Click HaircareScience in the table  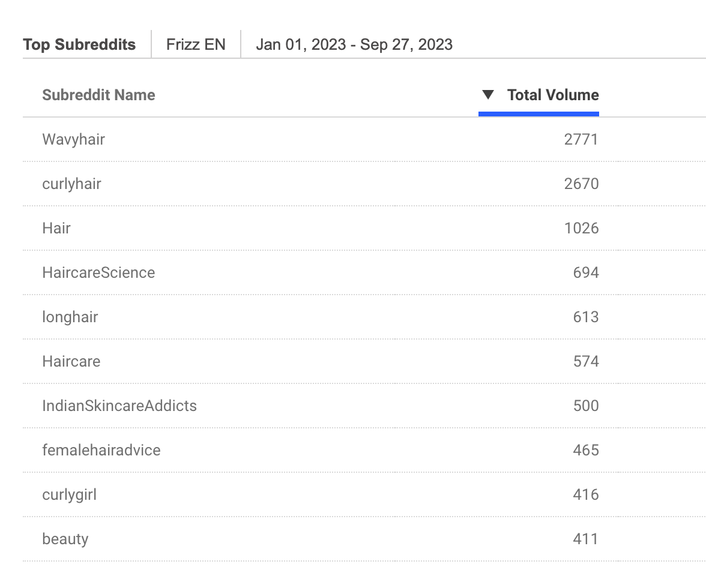98,272
